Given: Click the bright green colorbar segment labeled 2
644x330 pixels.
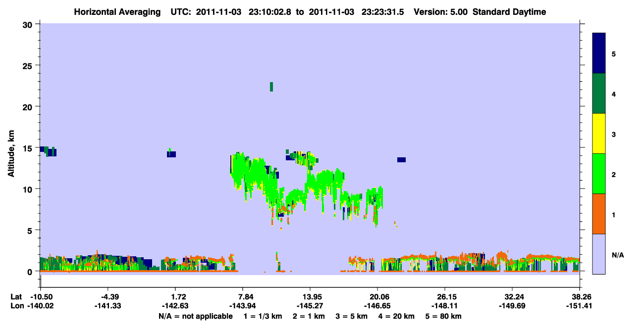Looking at the screenshot, I should (x=599, y=174).
